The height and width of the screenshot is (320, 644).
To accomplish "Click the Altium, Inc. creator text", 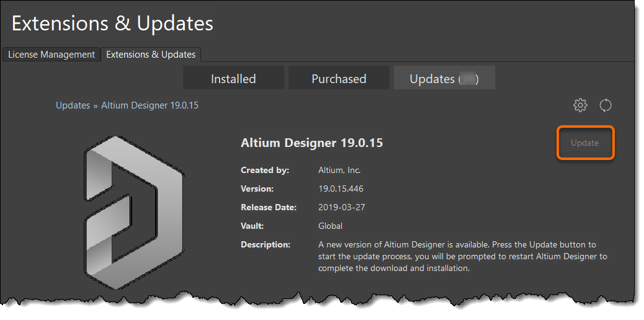I will click(x=339, y=170).
